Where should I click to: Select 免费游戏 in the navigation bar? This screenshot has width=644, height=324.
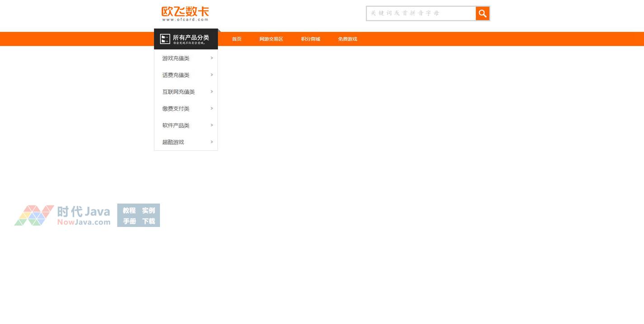[x=348, y=39]
